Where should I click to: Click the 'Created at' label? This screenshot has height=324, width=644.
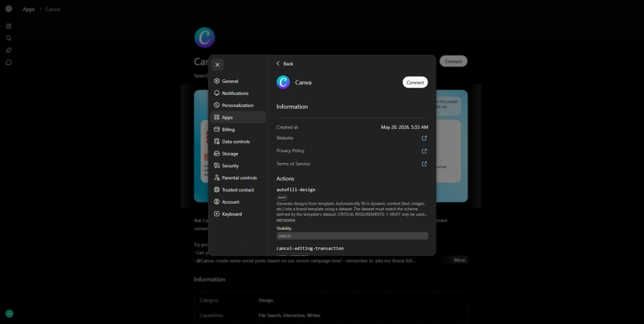tap(287, 127)
